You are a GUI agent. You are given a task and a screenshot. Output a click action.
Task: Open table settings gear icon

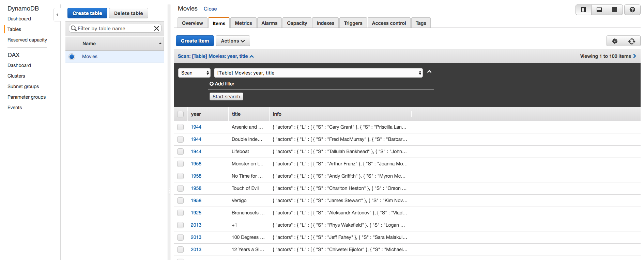(615, 41)
